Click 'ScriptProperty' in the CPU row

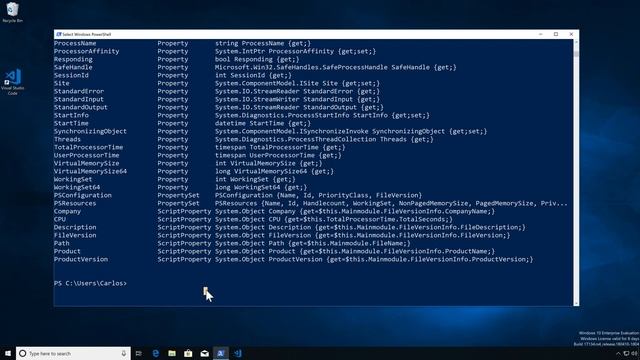tap(184, 219)
